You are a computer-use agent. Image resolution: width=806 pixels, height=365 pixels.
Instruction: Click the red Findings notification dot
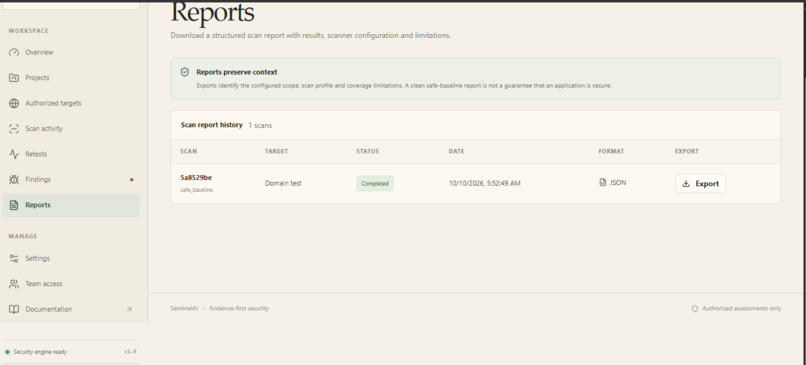click(132, 180)
